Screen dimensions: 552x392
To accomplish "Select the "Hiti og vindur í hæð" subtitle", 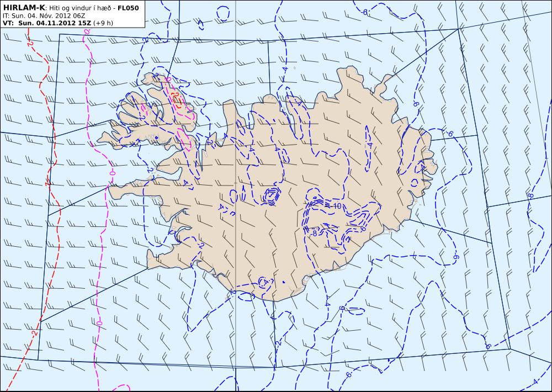I will coord(80,8).
